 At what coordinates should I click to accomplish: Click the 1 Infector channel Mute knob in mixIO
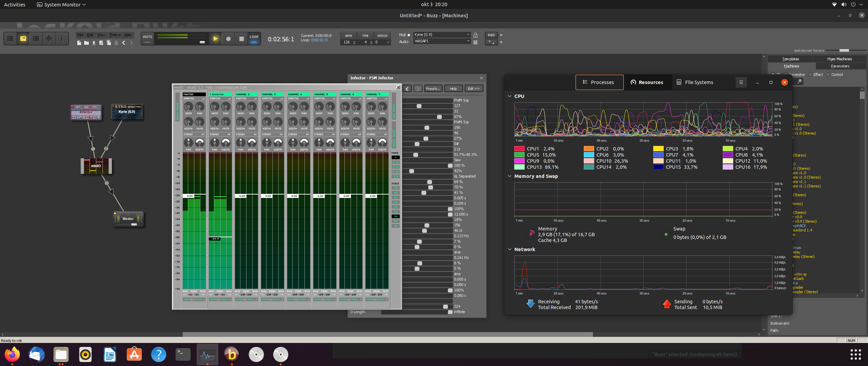[x=226, y=122]
